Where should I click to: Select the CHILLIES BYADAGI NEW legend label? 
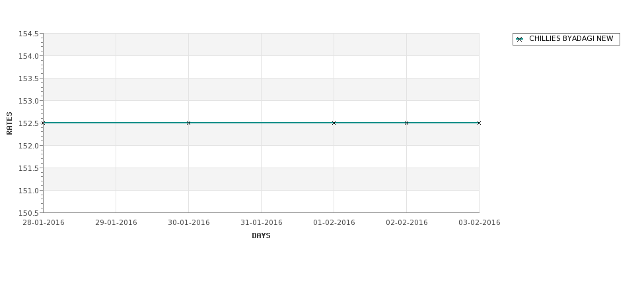(x=571, y=38)
